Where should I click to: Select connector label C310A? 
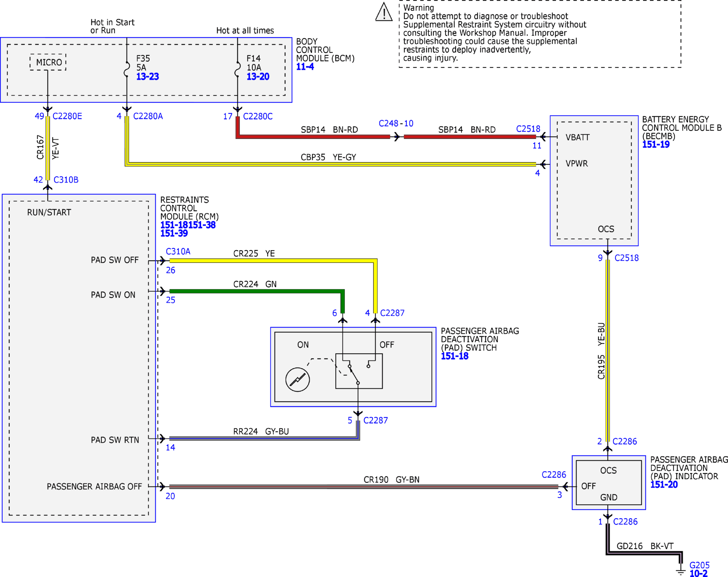(178, 251)
